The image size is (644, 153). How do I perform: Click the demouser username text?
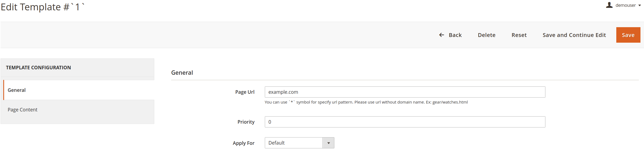pos(626,5)
